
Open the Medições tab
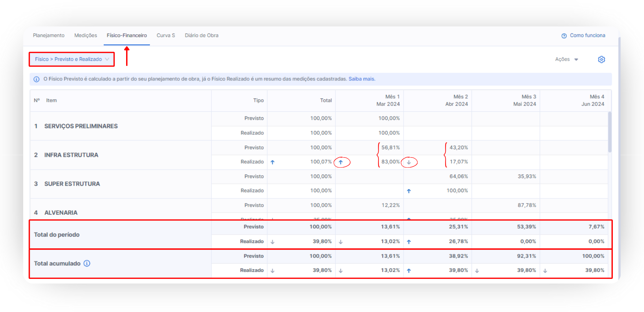coord(86,36)
